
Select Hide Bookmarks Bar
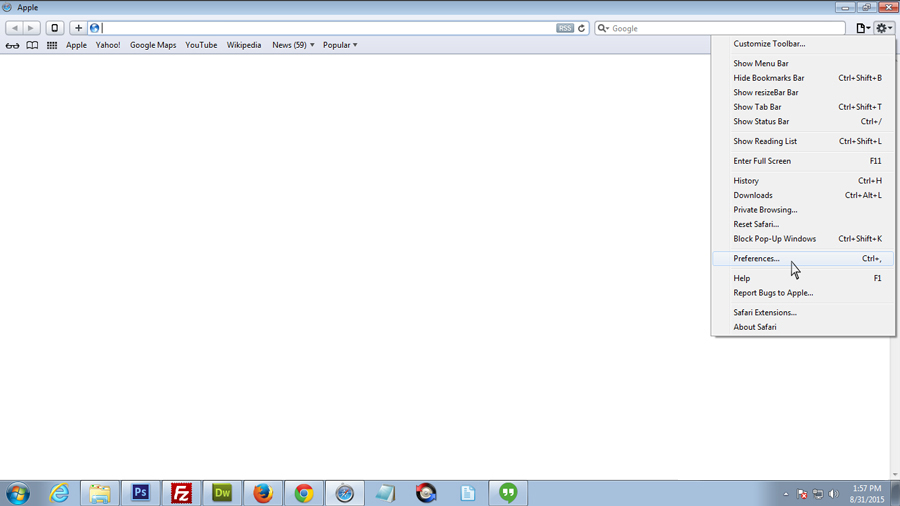tap(803, 77)
